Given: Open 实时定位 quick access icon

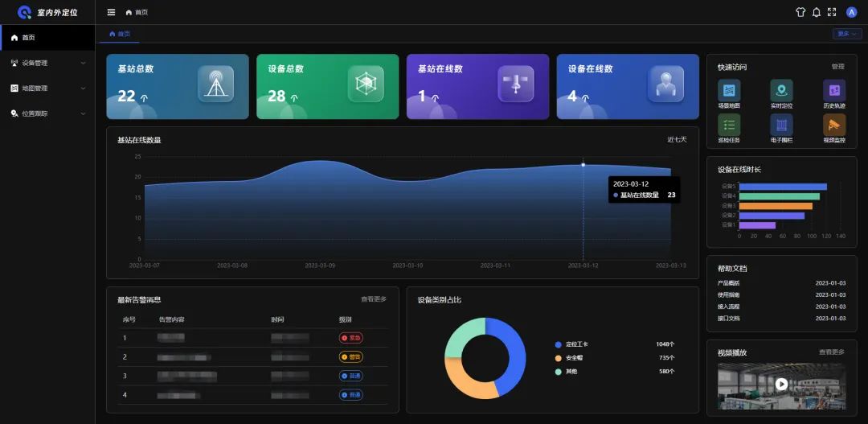Looking at the screenshot, I should [x=781, y=90].
